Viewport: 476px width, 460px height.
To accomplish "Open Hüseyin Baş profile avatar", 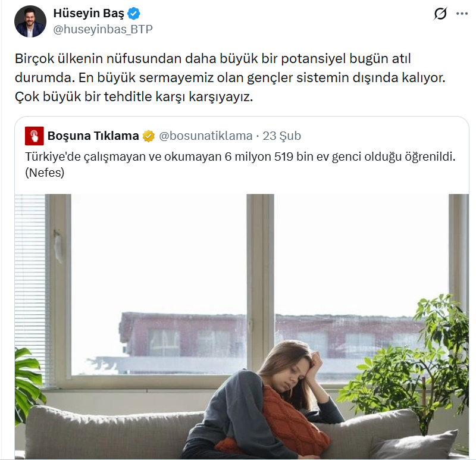I will pos(30,21).
